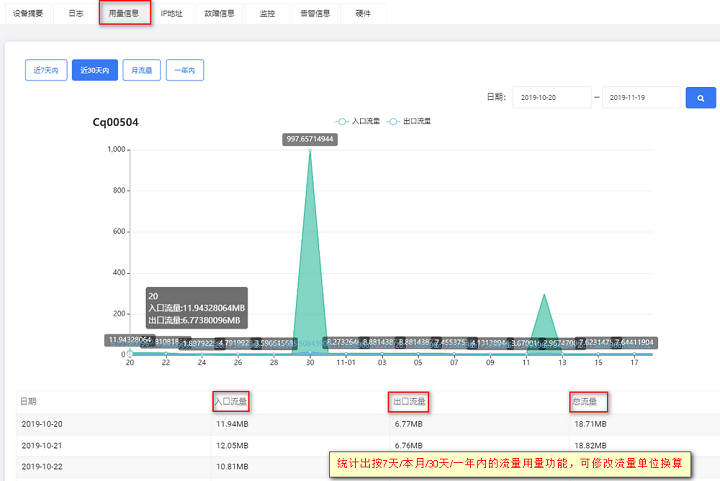Select the 2019-10-22 table row date
The height and width of the screenshot is (481, 720).
tap(42, 467)
